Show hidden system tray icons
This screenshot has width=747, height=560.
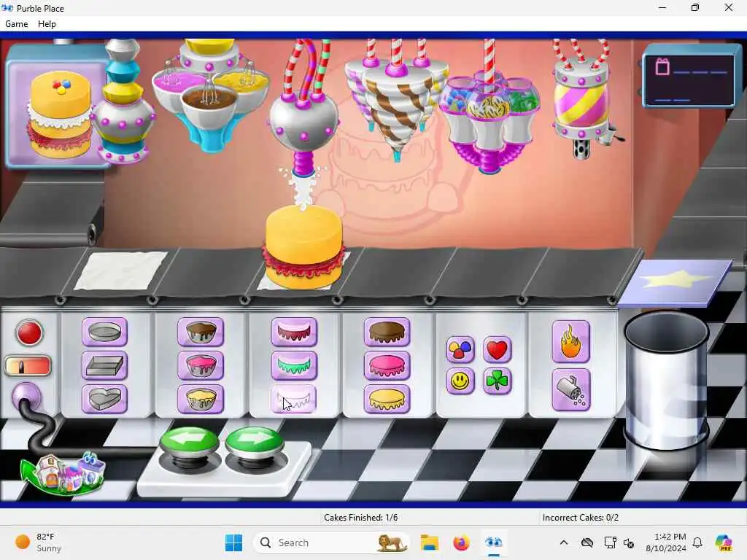(x=564, y=542)
